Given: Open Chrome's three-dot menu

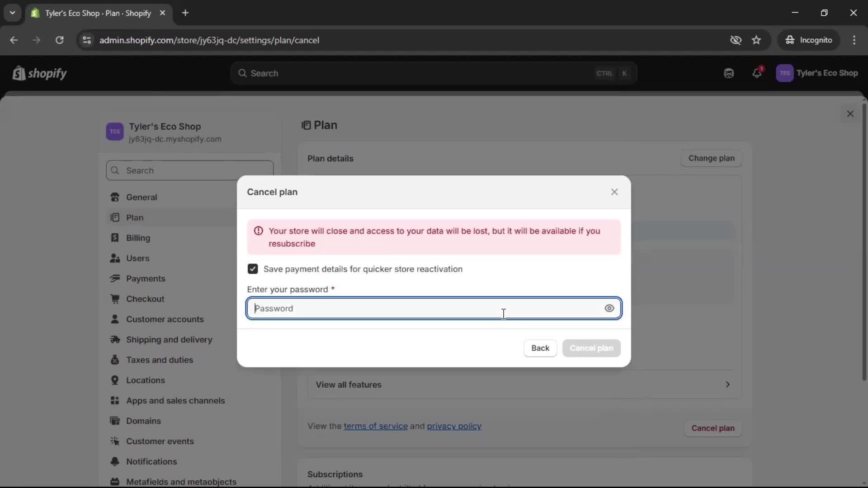Looking at the screenshot, I should (854, 40).
